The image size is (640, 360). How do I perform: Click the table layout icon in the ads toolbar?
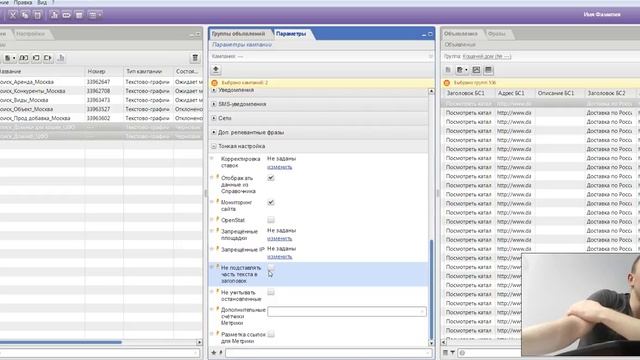click(489, 70)
